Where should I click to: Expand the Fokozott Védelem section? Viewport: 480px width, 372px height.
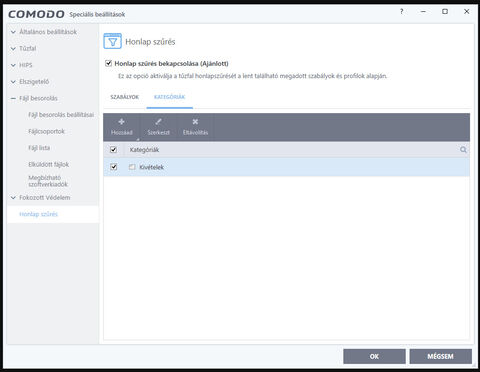[13, 198]
